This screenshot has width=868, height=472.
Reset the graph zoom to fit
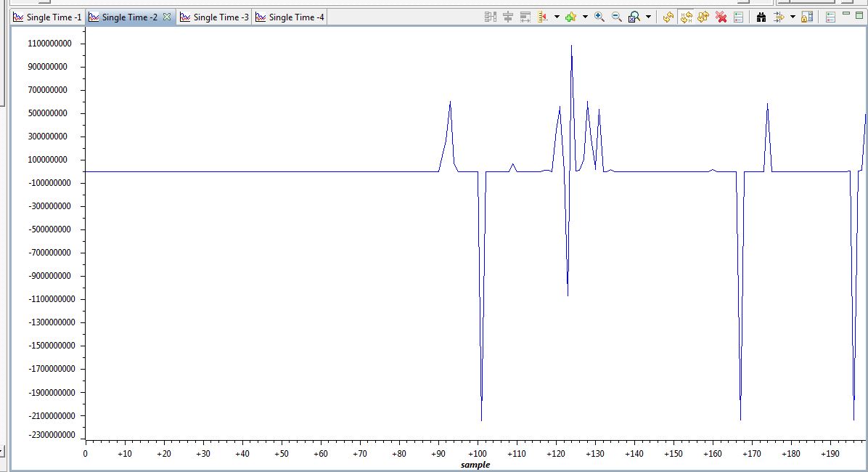pyautogui.click(x=633, y=17)
